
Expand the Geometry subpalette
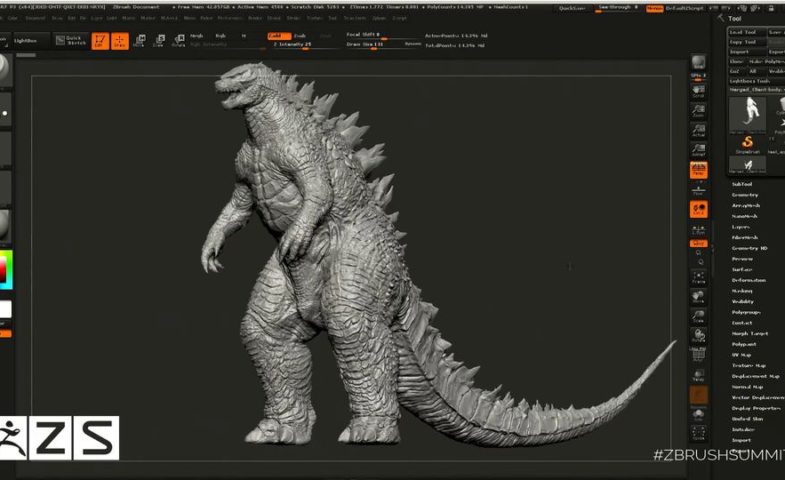745,195
